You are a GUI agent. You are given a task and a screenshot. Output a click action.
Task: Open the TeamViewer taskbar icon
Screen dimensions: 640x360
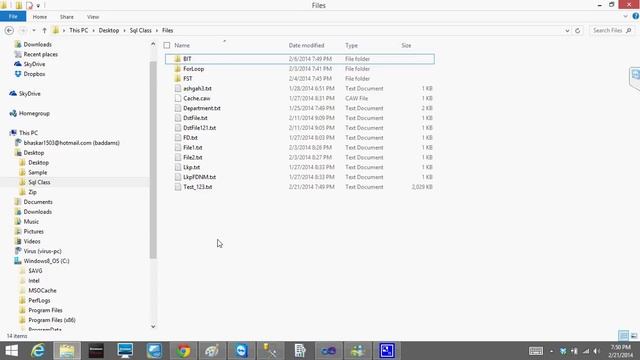point(241,351)
